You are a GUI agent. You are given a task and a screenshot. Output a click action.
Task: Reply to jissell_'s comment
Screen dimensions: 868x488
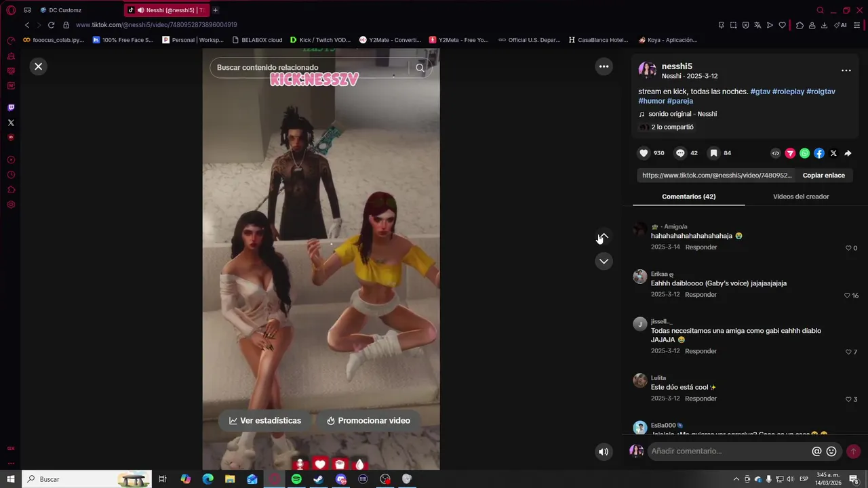[701, 351]
